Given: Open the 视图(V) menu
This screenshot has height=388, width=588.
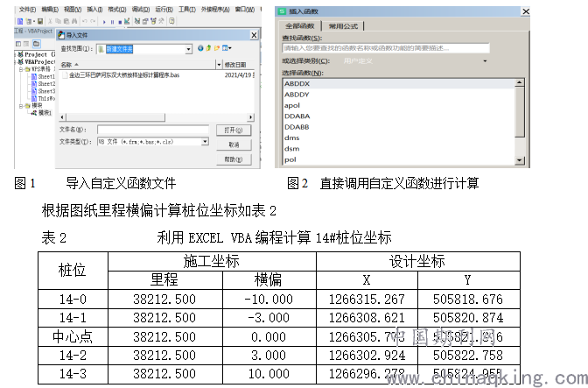Looking at the screenshot, I should pyautogui.click(x=73, y=9).
